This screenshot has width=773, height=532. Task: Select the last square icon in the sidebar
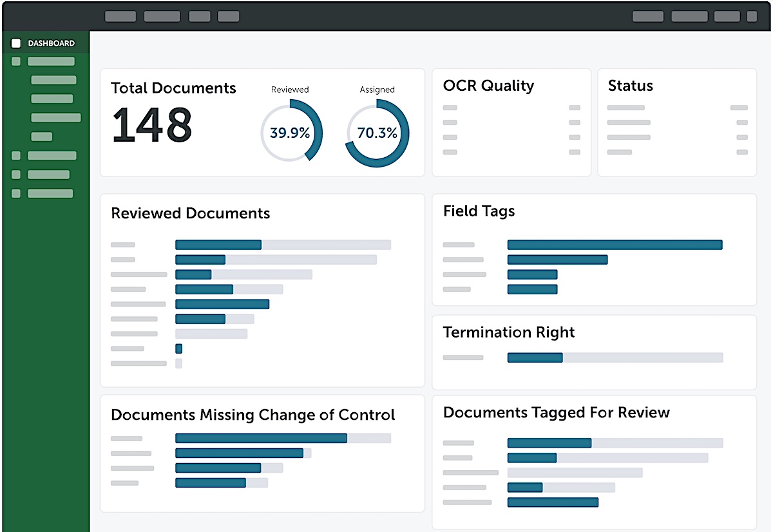click(x=16, y=193)
